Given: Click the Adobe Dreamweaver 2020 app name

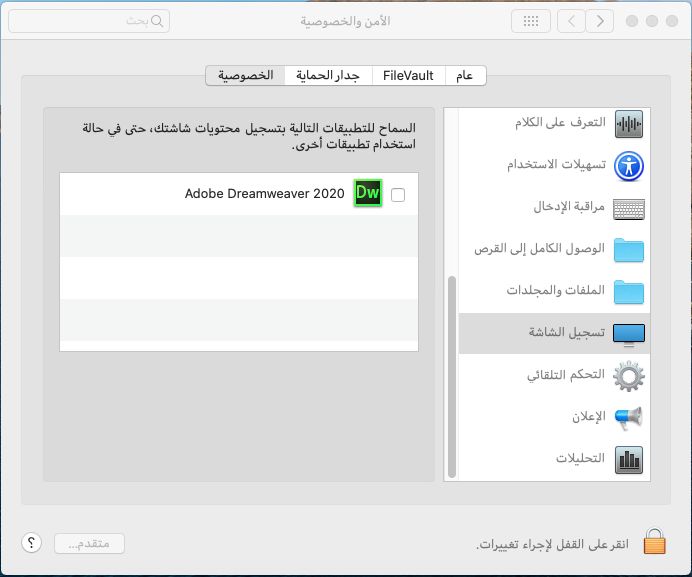Looking at the screenshot, I should 264,193.
